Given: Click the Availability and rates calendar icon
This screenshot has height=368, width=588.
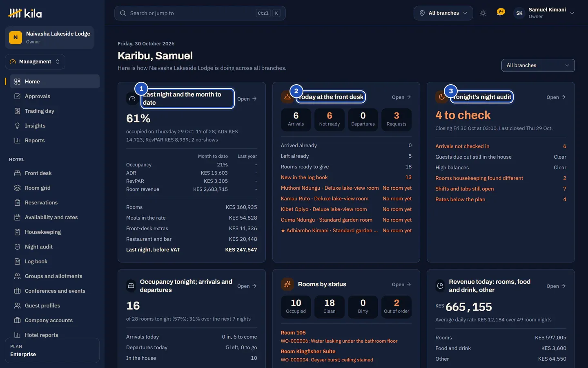Looking at the screenshot, I should tap(17, 217).
